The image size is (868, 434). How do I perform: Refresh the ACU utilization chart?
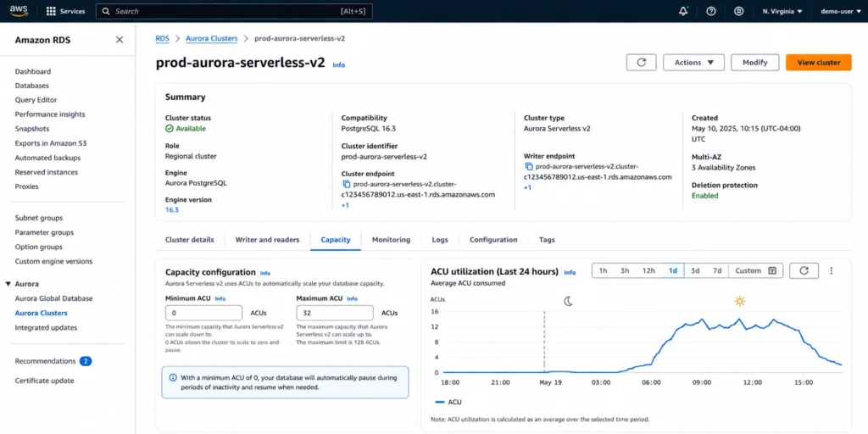click(804, 270)
